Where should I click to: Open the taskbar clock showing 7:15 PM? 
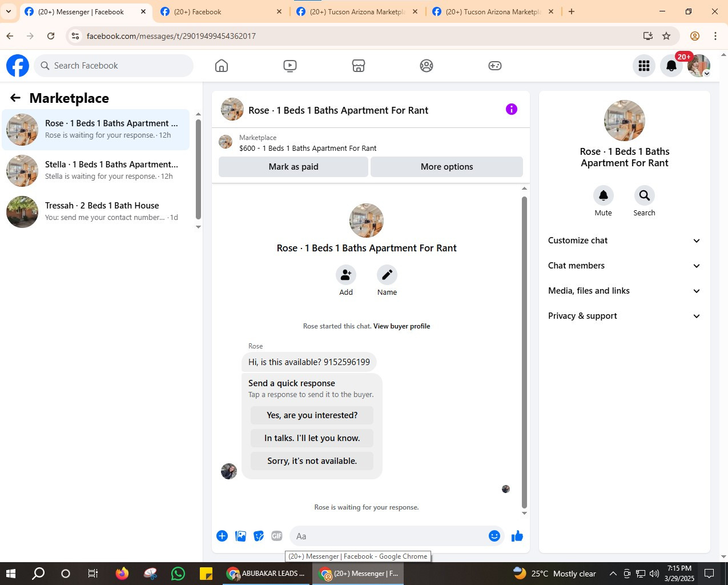pos(679,574)
